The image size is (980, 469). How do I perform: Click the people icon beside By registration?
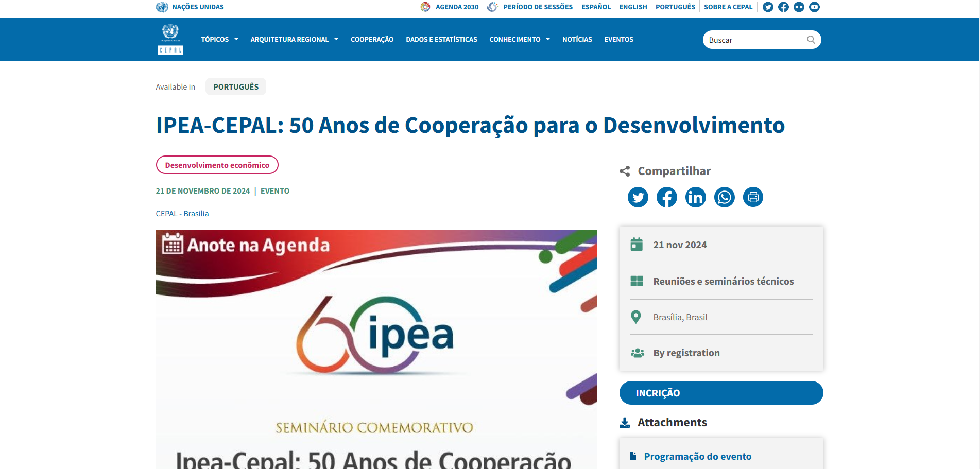pos(638,353)
